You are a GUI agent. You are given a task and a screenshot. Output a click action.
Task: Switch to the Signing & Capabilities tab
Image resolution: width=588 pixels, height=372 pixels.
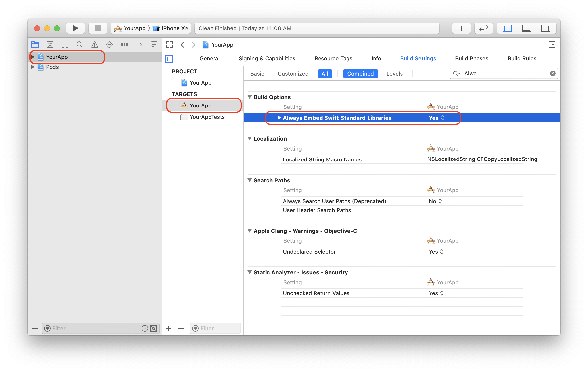(267, 58)
